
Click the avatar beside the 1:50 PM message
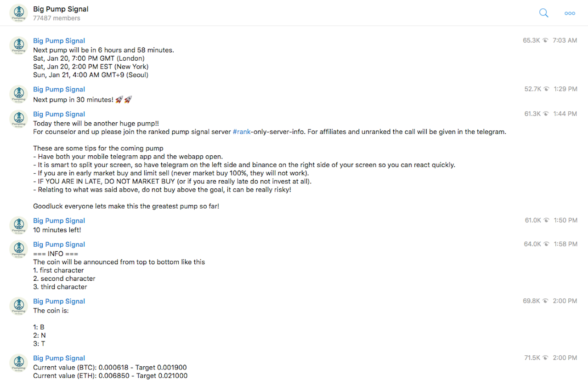coord(18,226)
